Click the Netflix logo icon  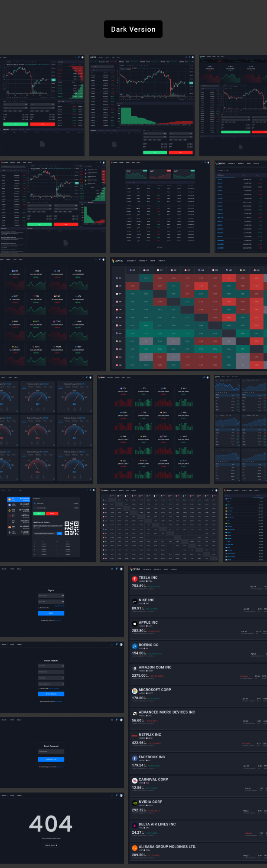tap(135, 736)
